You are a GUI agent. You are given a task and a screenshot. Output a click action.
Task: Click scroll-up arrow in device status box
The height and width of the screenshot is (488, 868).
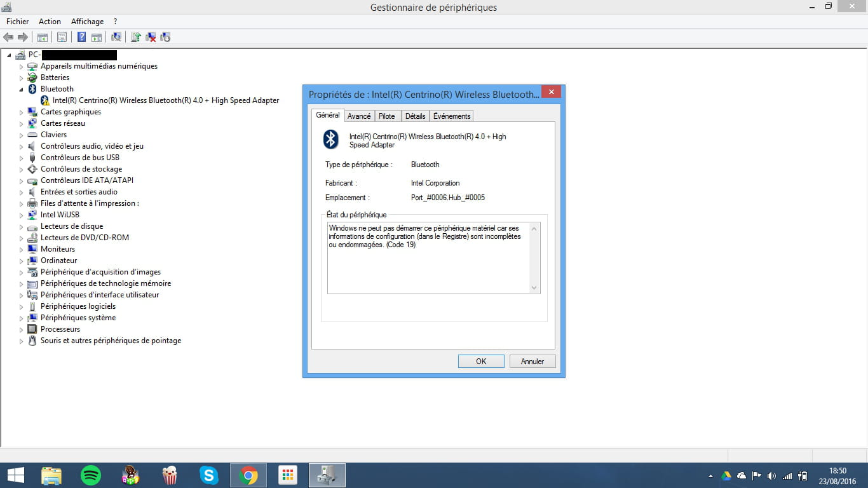click(534, 227)
